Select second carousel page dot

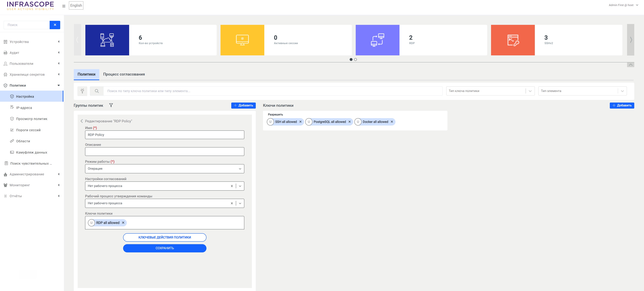point(355,60)
